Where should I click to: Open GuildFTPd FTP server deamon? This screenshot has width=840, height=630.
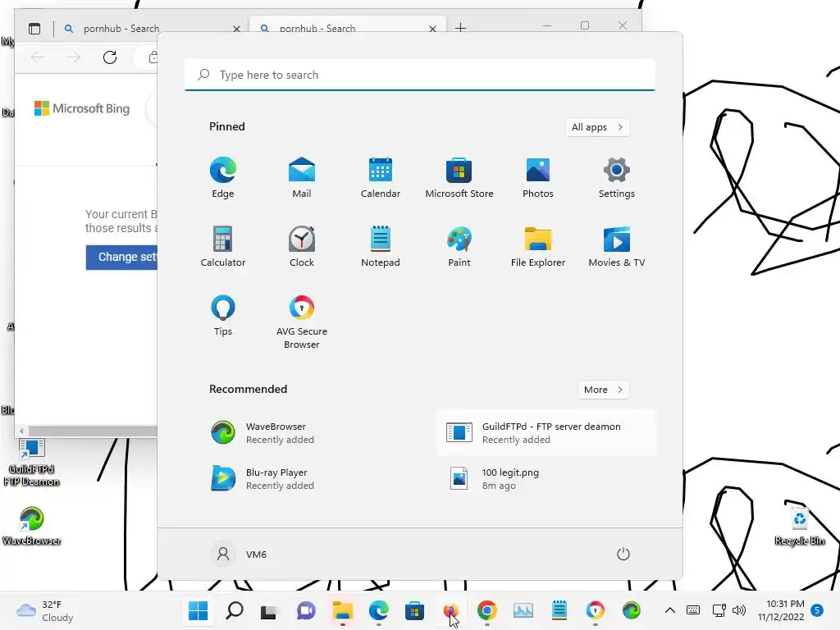pos(546,433)
